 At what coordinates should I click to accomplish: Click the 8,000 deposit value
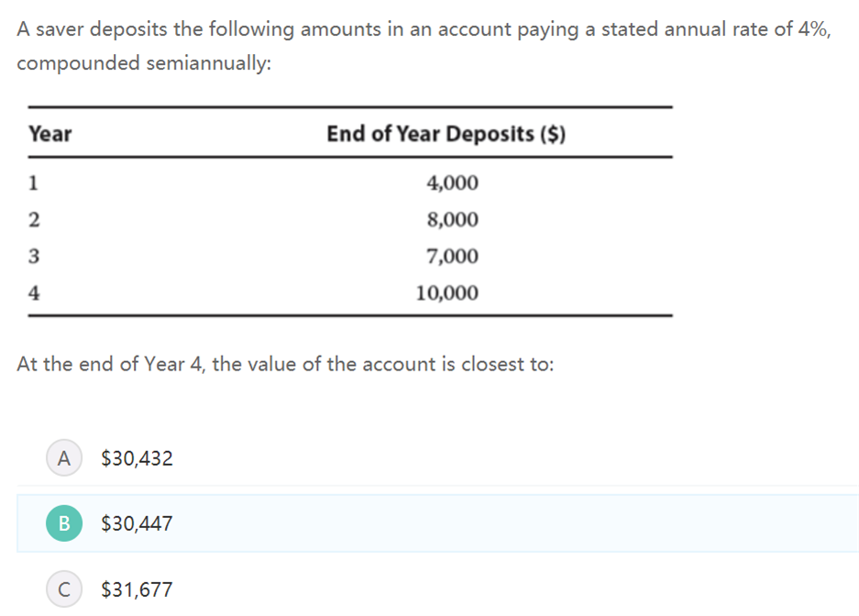[x=452, y=220]
